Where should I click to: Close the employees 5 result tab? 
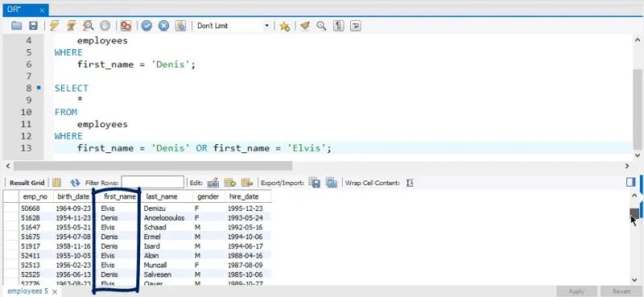[55, 291]
